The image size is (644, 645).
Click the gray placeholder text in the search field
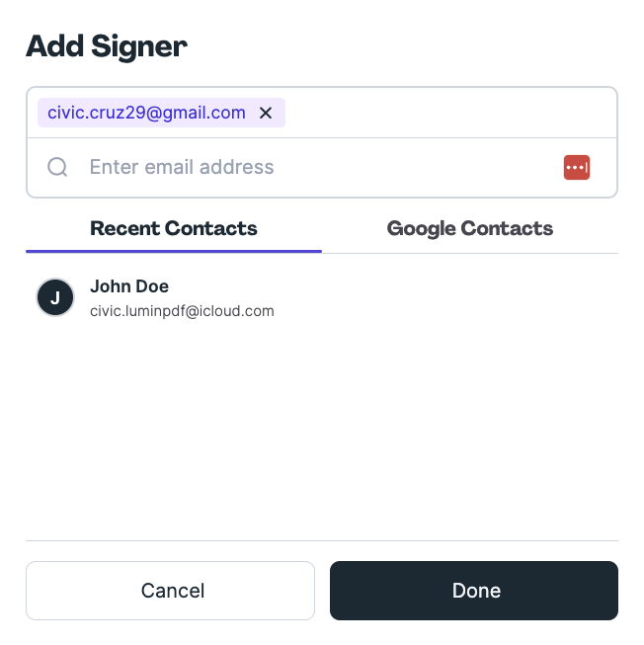click(x=182, y=167)
